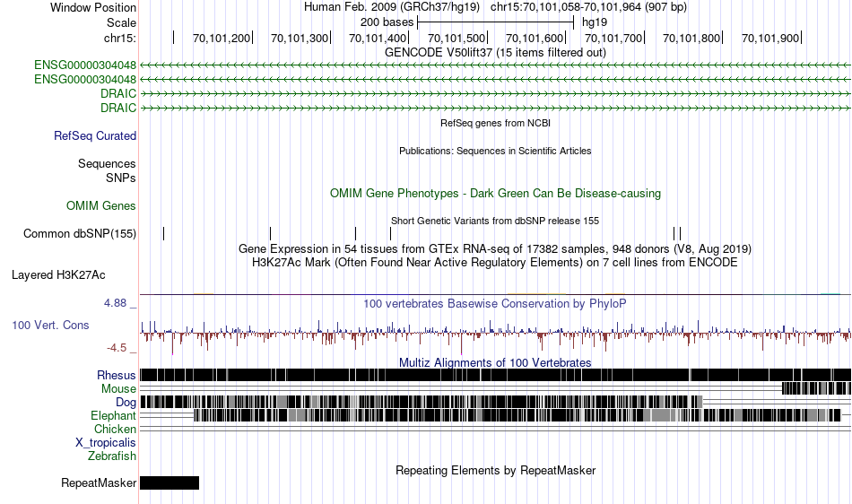
Task: Click the Elephant alignment label
Action: [x=113, y=415]
